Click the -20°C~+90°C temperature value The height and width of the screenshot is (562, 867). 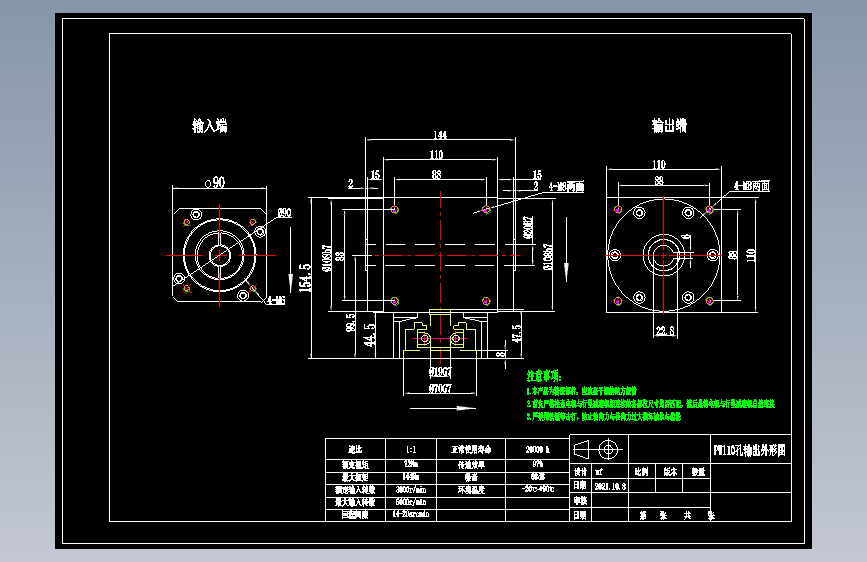(537, 490)
